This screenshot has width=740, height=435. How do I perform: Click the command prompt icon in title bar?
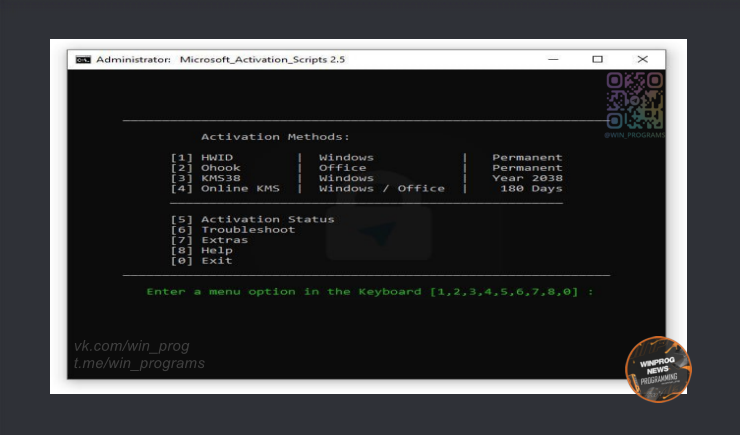pyautogui.click(x=83, y=59)
